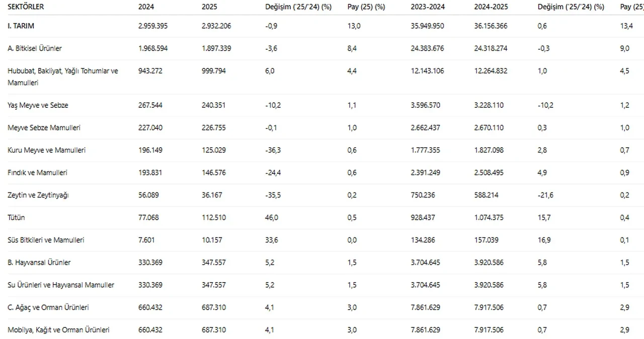Select the I. TARIM row label

21,26
